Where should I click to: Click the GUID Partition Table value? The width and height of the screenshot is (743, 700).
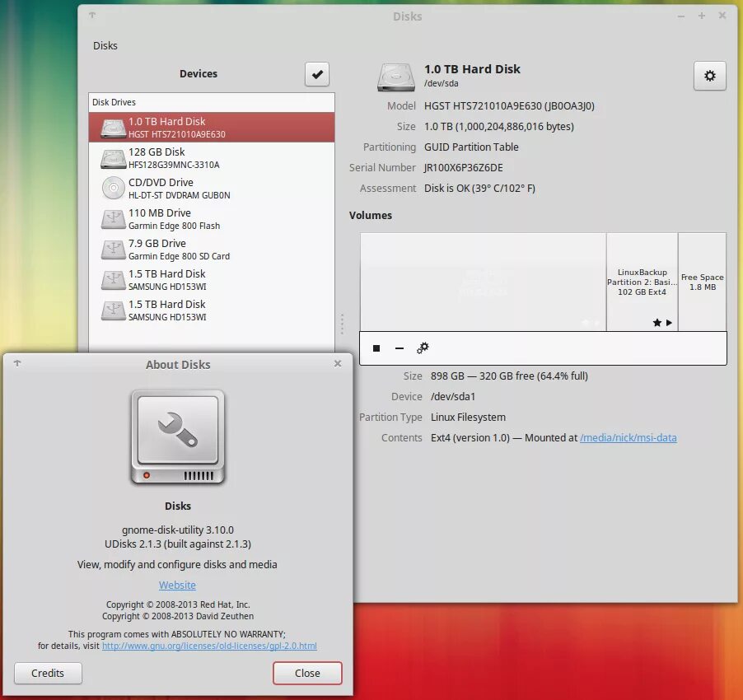[471, 147]
